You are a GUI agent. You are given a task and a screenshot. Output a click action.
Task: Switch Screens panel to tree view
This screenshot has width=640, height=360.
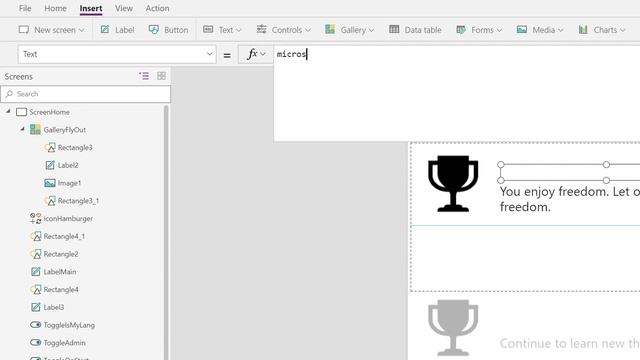click(144, 76)
